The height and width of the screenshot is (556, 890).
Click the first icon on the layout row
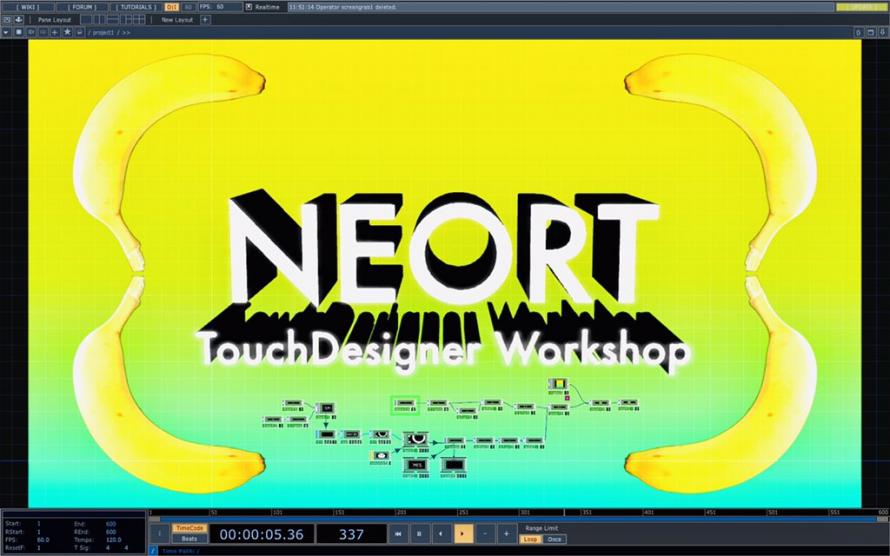coord(7,20)
